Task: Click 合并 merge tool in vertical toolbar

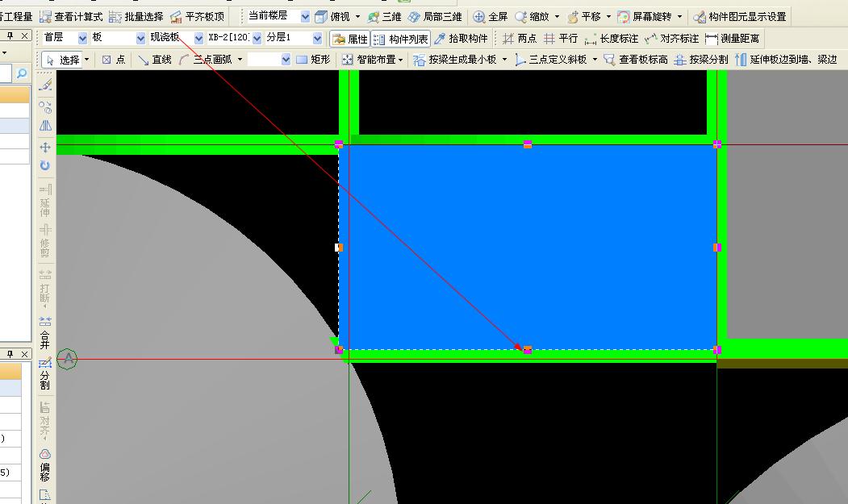Action: click(x=45, y=332)
